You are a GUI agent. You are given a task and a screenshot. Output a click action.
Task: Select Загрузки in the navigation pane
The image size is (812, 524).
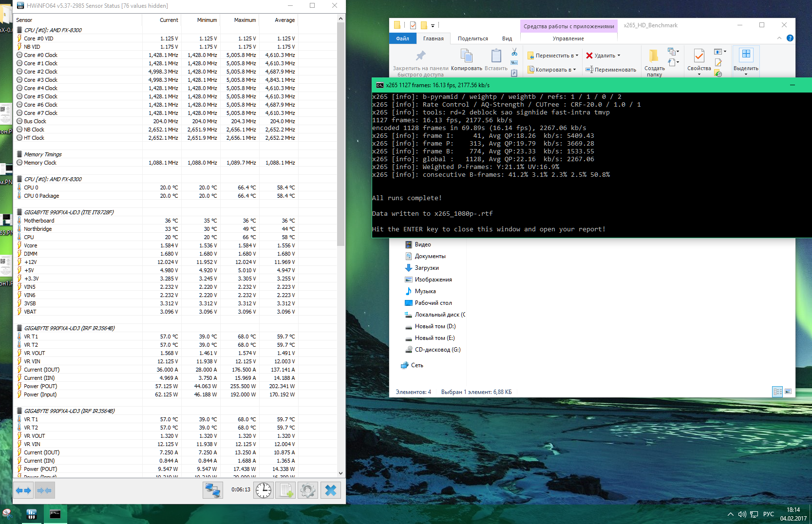point(426,268)
